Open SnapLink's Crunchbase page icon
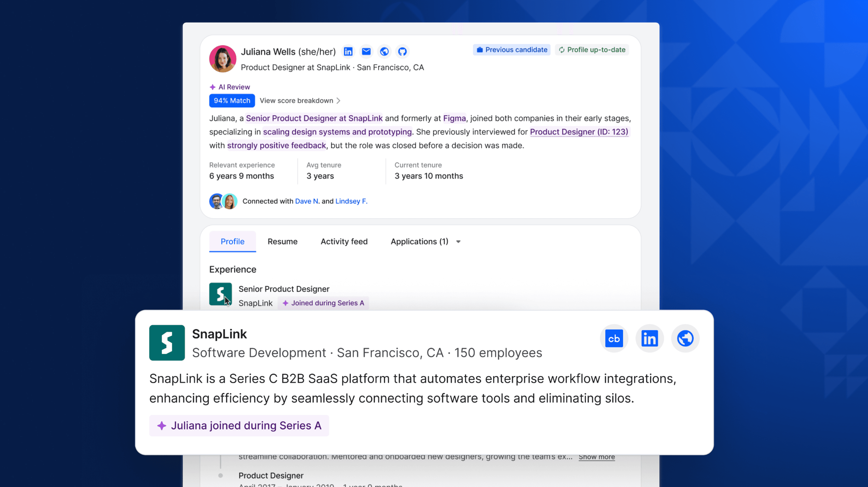Viewport: 868px width, 487px height. [614, 338]
